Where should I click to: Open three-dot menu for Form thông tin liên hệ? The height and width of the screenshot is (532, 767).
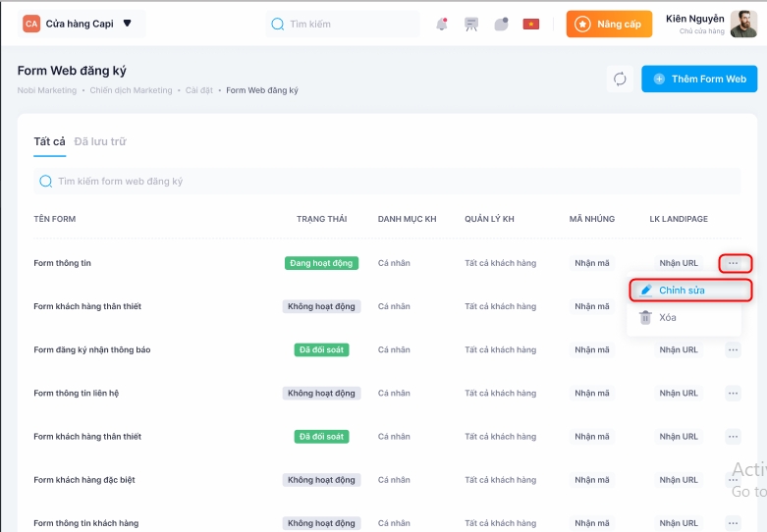click(x=733, y=394)
